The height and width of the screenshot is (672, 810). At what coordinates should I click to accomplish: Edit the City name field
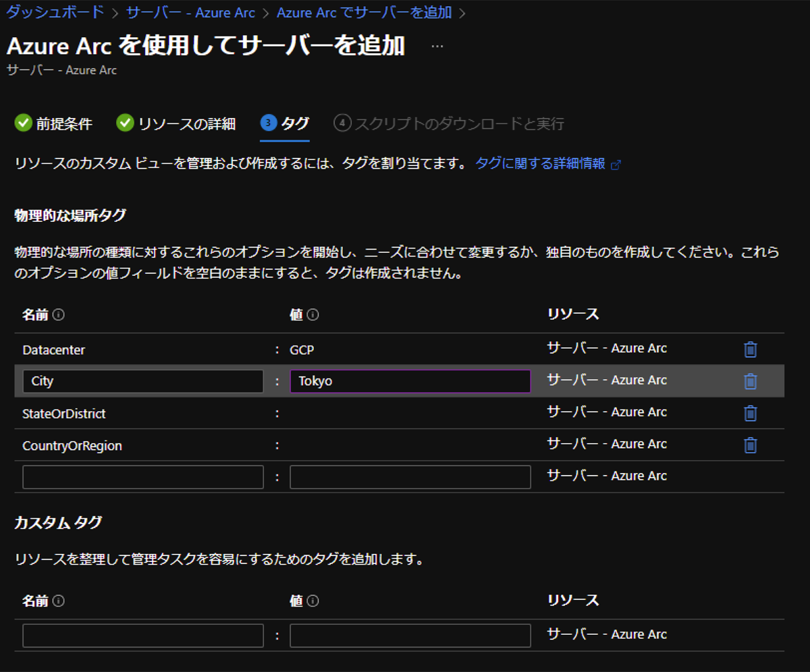pyautogui.click(x=143, y=381)
